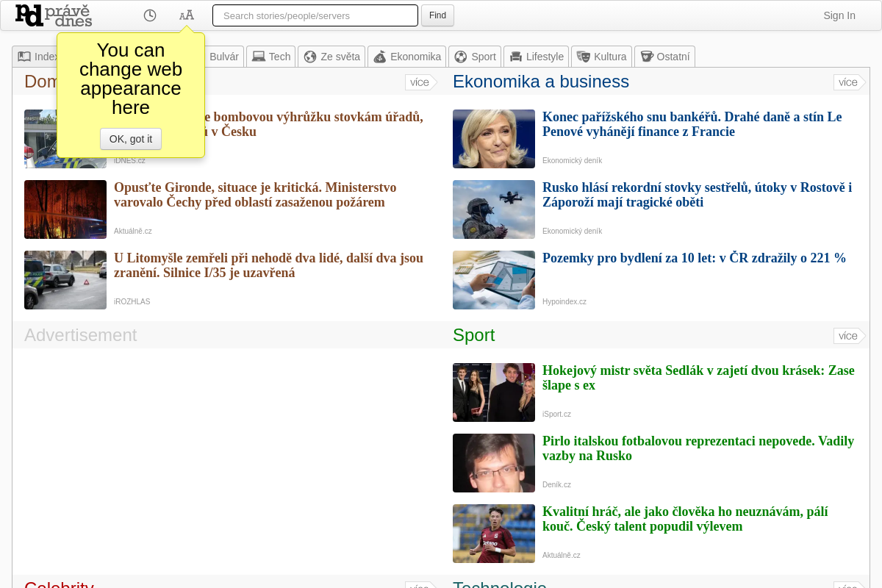882x588 pixels.
Task: Click the book icon on Index tab
Action: click(24, 57)
